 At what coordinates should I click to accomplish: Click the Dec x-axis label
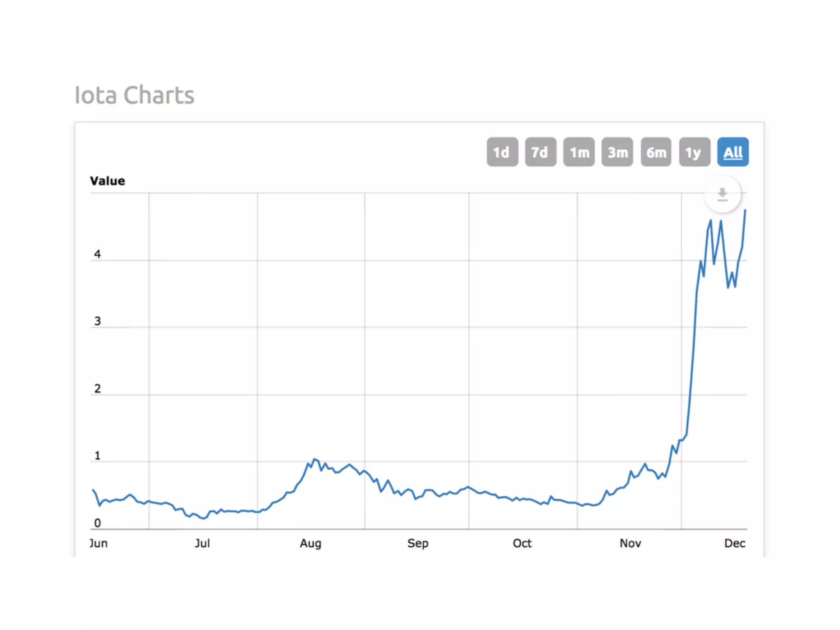click(734, 543)
